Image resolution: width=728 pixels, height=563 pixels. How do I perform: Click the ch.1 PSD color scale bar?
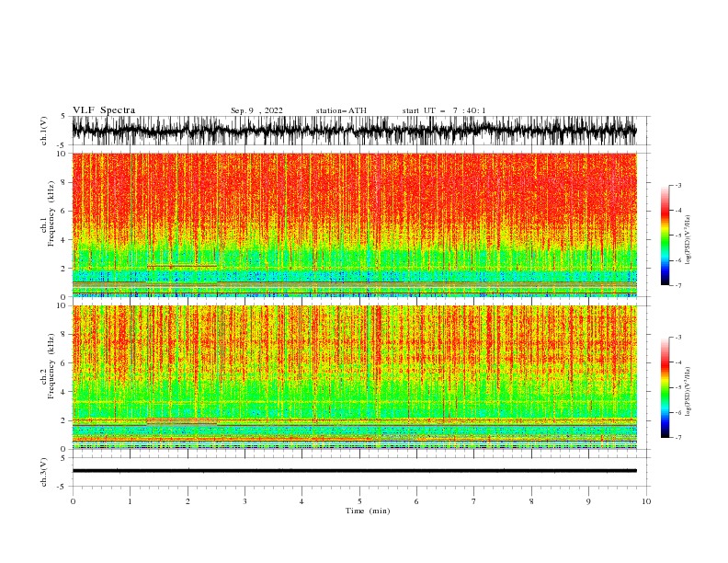click(x=665, y=235)
